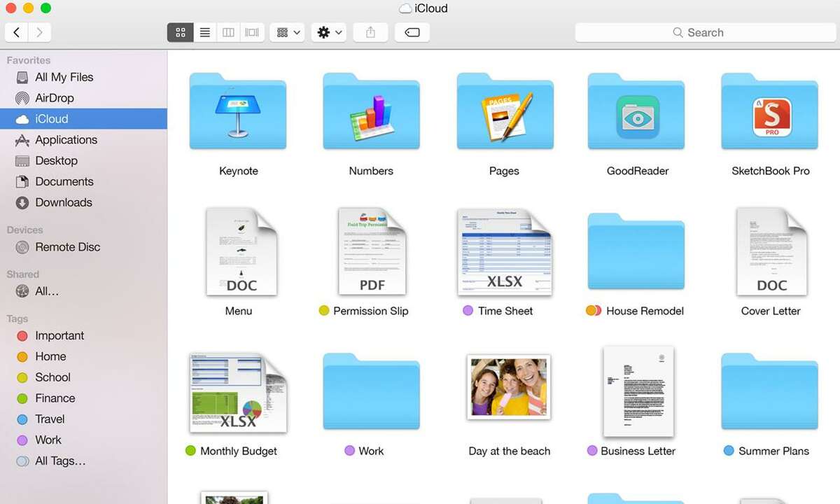Select the Monthly Budget XLSX icon
The width and height of the screenshot is (840, 504).
(x=238, y=393)
